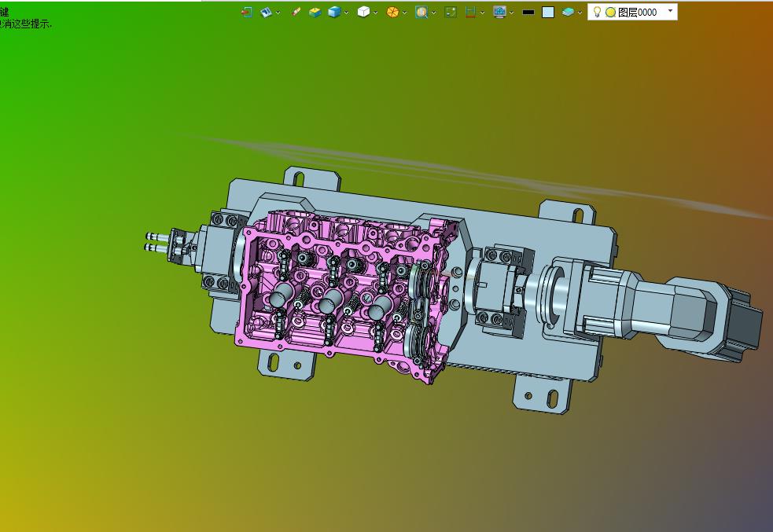Click the magnifier zoom icon
The width and height of the screenshot is (773, 532).
pos(421,13)
